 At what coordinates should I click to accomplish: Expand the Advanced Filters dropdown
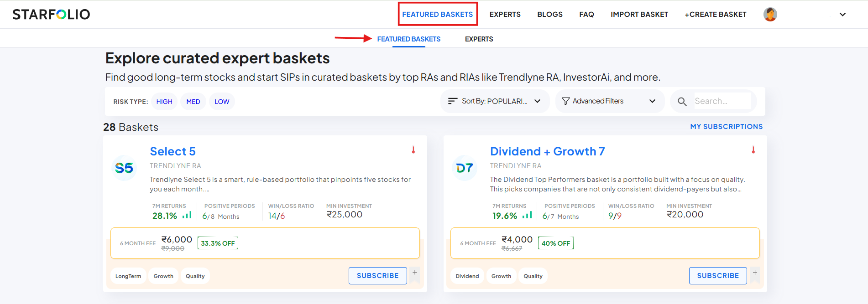[608, 101]
